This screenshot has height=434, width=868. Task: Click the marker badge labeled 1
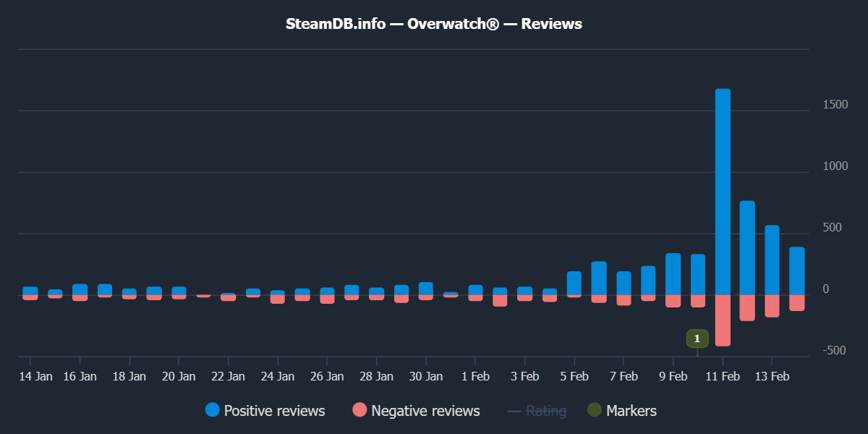pos(697,339)
